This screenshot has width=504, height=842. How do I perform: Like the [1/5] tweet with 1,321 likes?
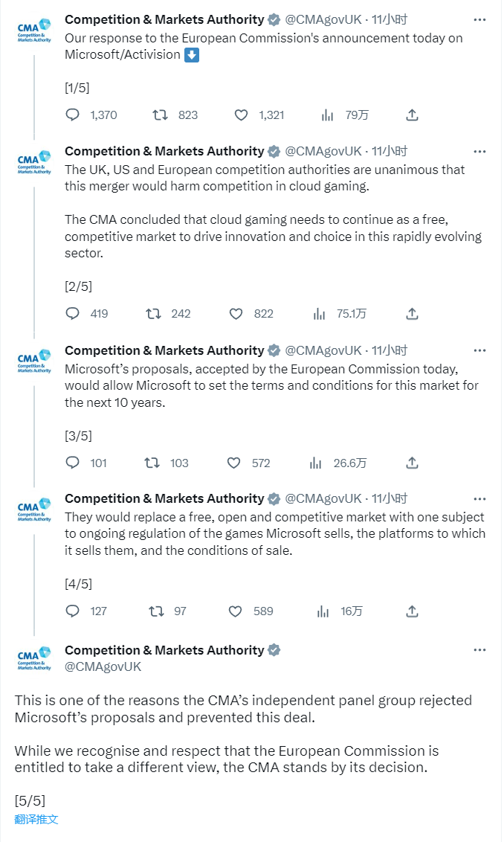(241, 115)
